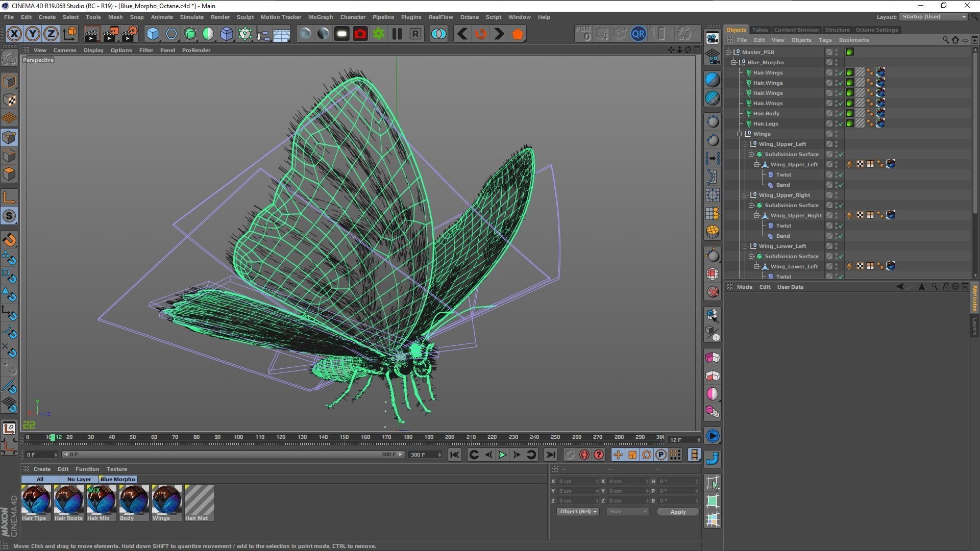The width and height of the screenshot is (980, 551).
Task: Toggle visibility dots of Master_PSR object
Action: click(836, 52)
